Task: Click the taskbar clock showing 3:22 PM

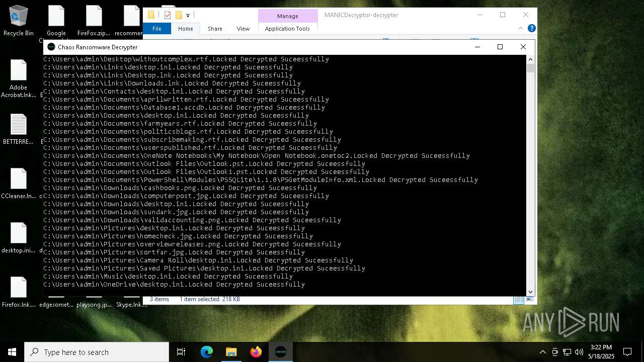Action: 601,352
